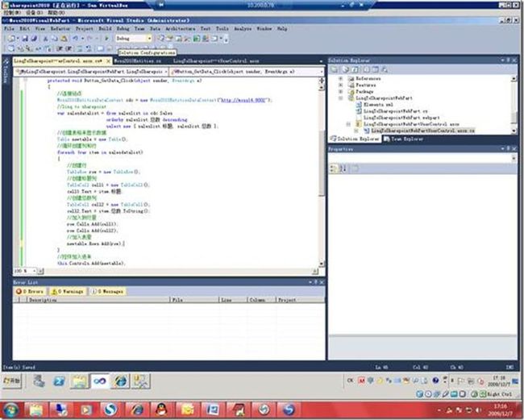Click the file explorer folder on host taskbar
The width and height of the screenshot is (524, 420).
point(35,410)
